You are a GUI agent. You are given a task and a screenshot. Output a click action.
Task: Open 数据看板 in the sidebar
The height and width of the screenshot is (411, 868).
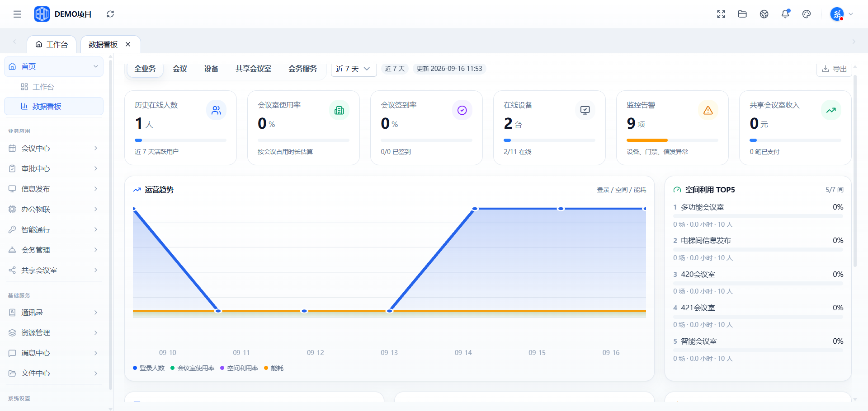(x=54, y=106)
